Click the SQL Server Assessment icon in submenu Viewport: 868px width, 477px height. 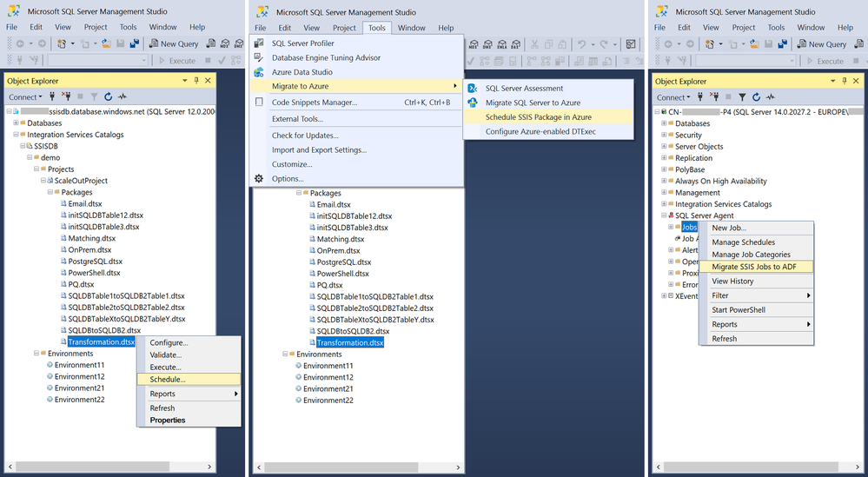(473, 88)
